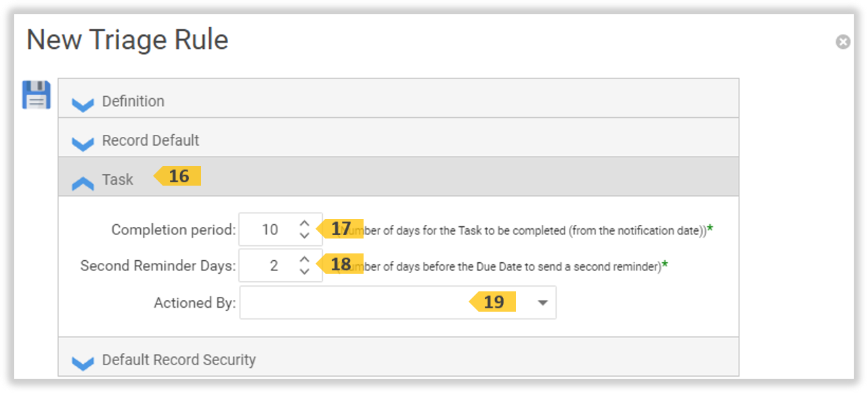The image size is (868, 393).
Task: Expand the Default Record Security chevron
Action: [x=83, y=364]
